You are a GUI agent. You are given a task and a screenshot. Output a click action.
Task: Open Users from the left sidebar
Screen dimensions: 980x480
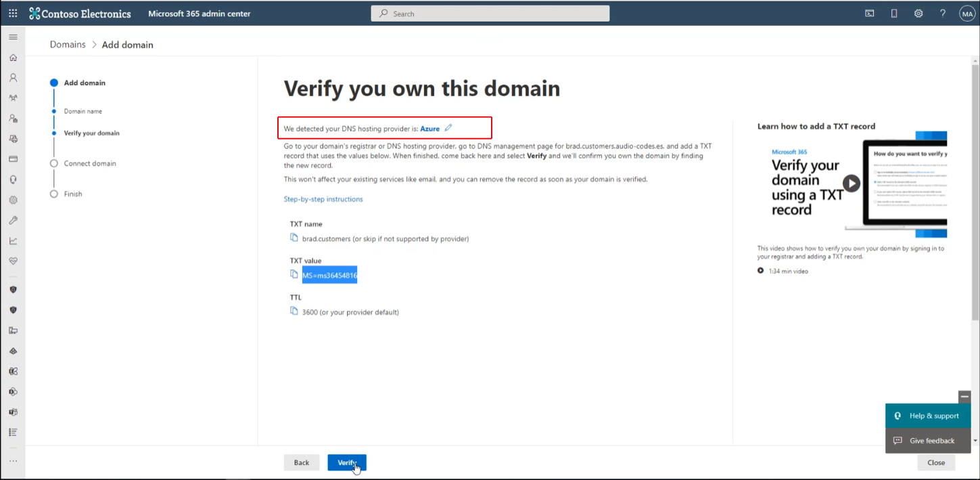(x=13, y=78)
